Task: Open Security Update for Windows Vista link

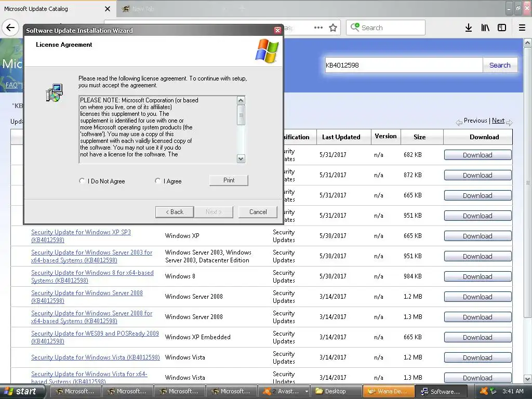Action: coord(96,357)
